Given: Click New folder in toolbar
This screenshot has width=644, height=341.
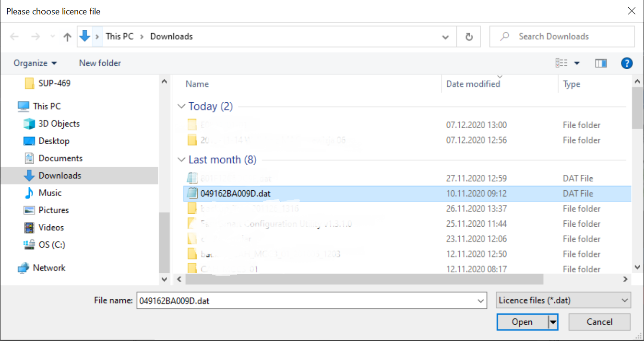Looking at the screenshot, I should [100, 63].
